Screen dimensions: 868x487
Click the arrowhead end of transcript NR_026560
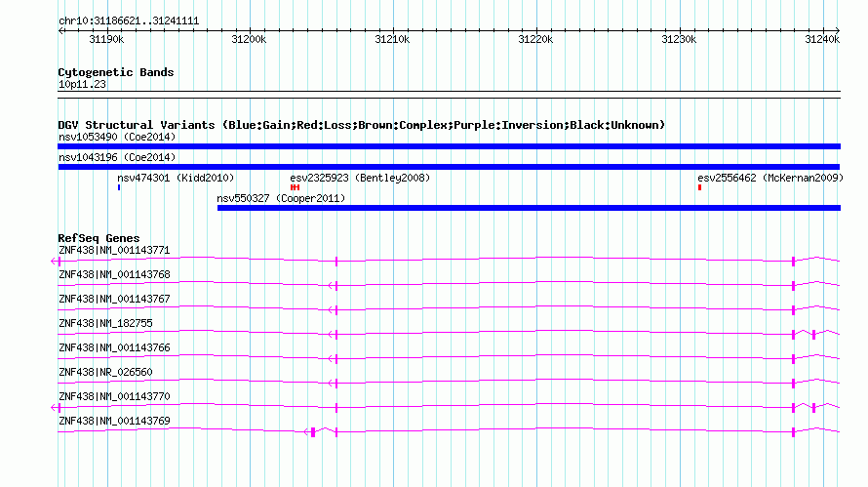pyautogui.click(x=333, y=383)
